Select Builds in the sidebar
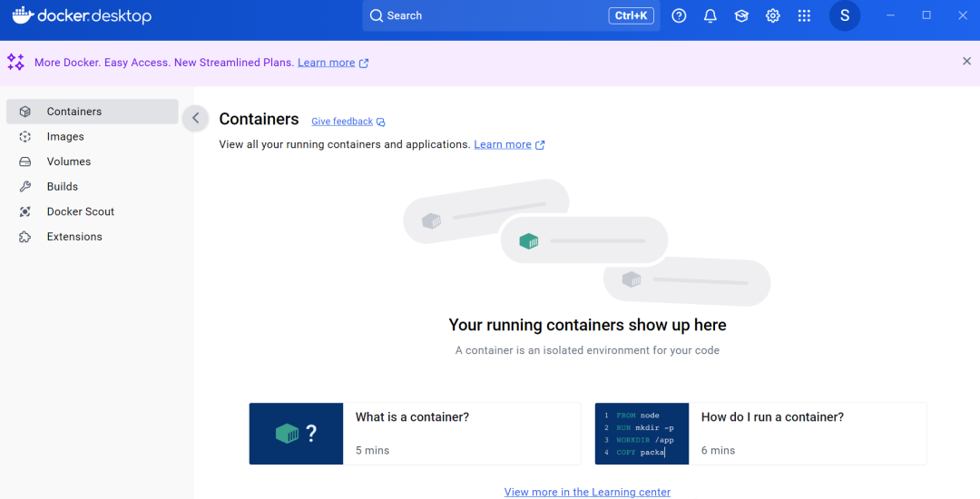The width and height of the screenshot is (980, 499). [x=93, y=186]
